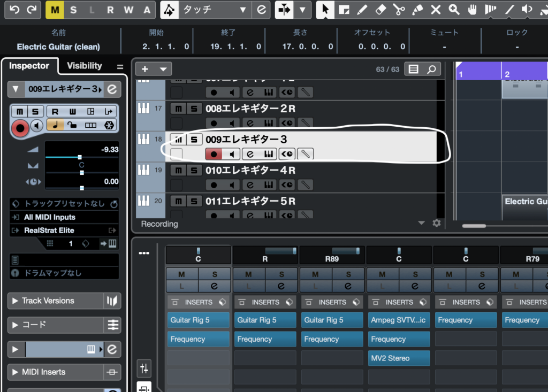Screen dimensions: 548x392
Task: Solo the 008エレキギター2R track
Action: click(194, 109)
